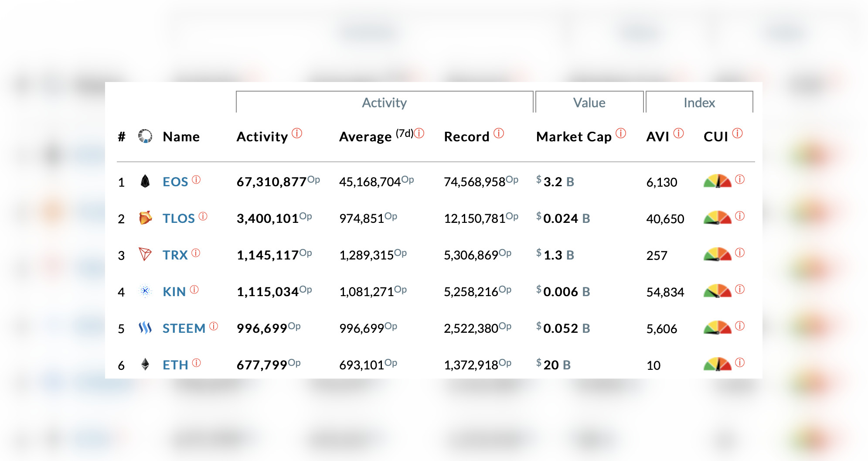This screenshot has width=868, height=461.
Task: Sort by the Name column header
Action: pos(181,137)
